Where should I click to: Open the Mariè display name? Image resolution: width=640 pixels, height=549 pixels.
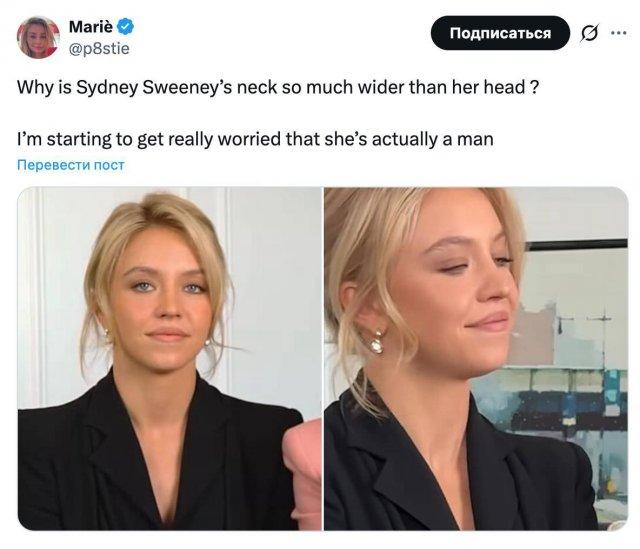point(91,27)
